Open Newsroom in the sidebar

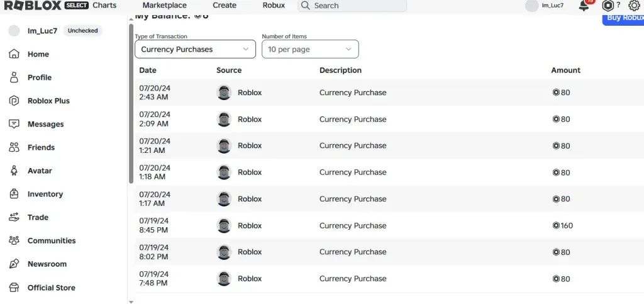47,264
